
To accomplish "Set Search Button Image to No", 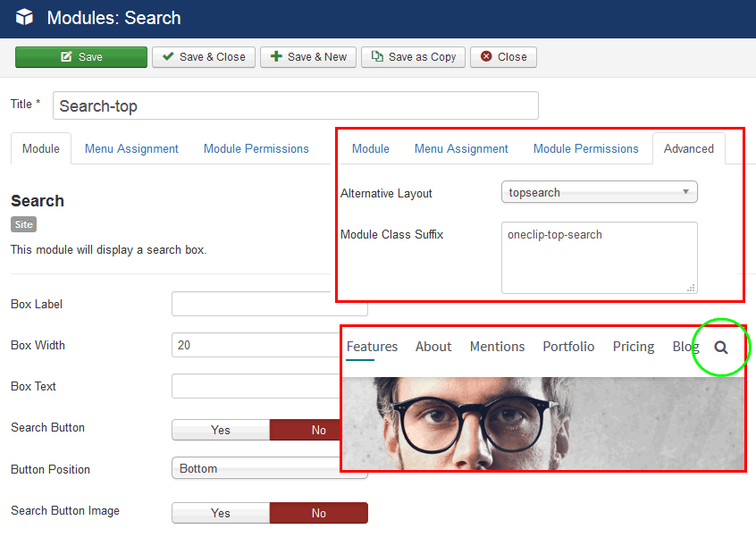I will pyautogui.click(x=318, y=513).
